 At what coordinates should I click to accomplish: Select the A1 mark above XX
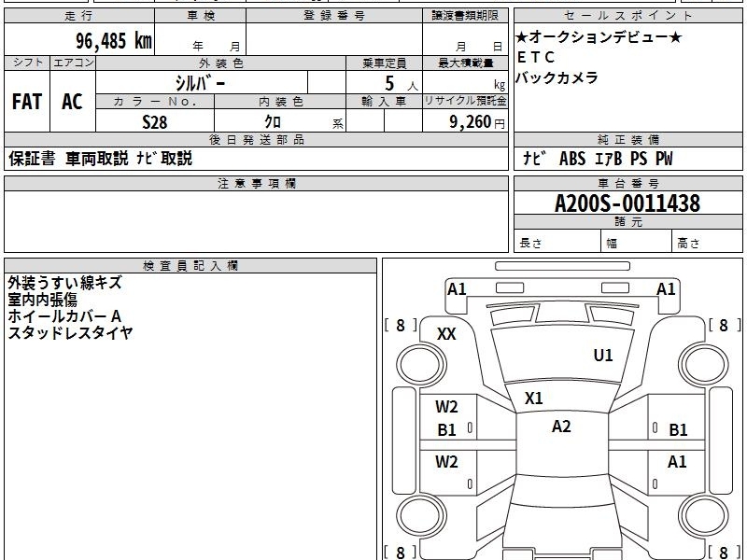(x=457, y=289)
